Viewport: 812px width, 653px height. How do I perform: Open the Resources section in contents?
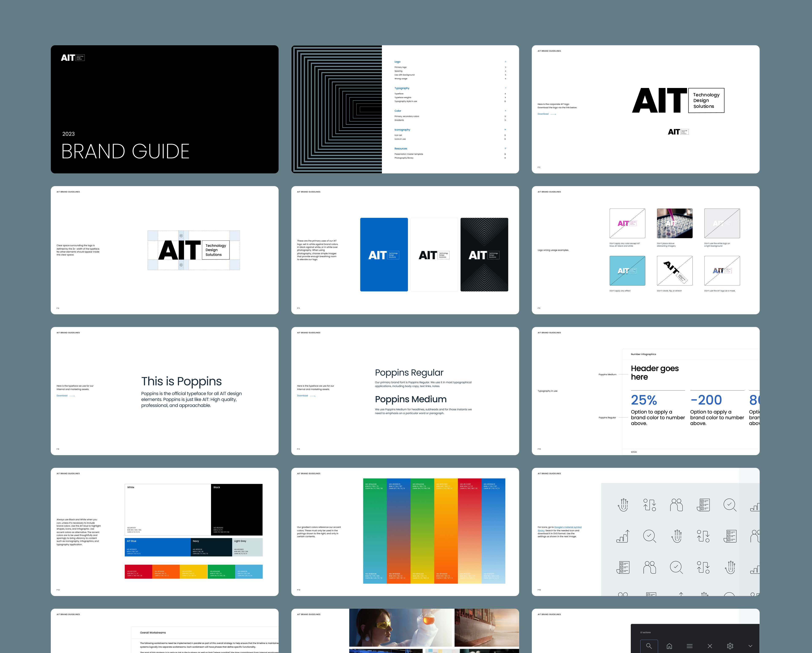401,148
